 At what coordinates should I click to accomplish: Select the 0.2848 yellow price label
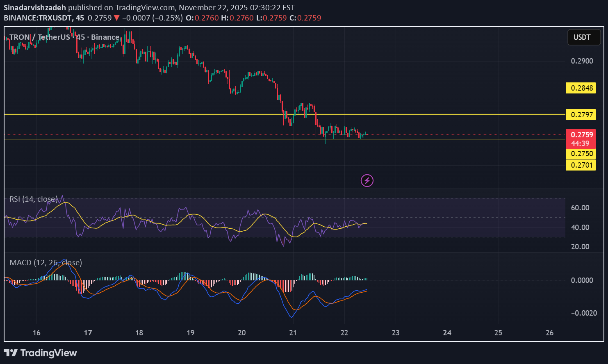(x=581, y=88)
